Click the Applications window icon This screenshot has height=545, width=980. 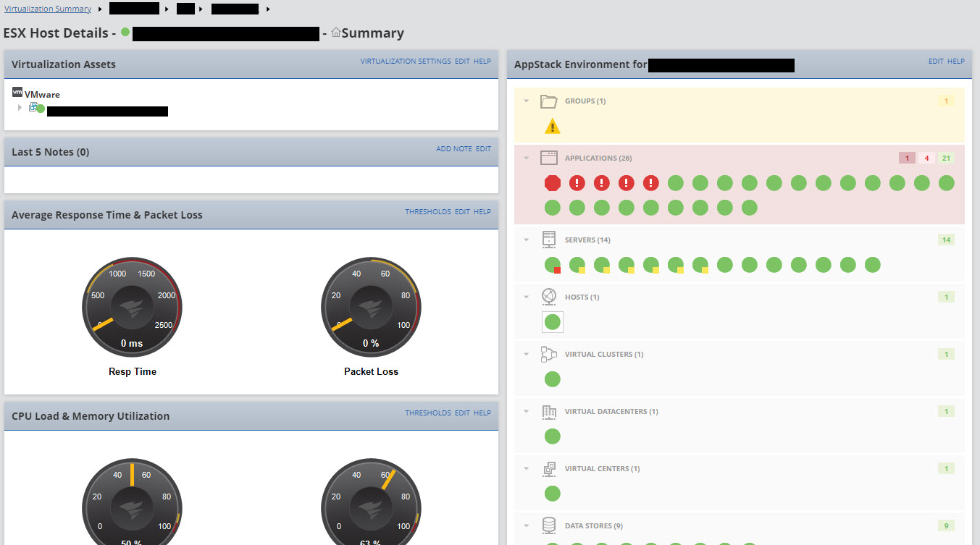549,158
